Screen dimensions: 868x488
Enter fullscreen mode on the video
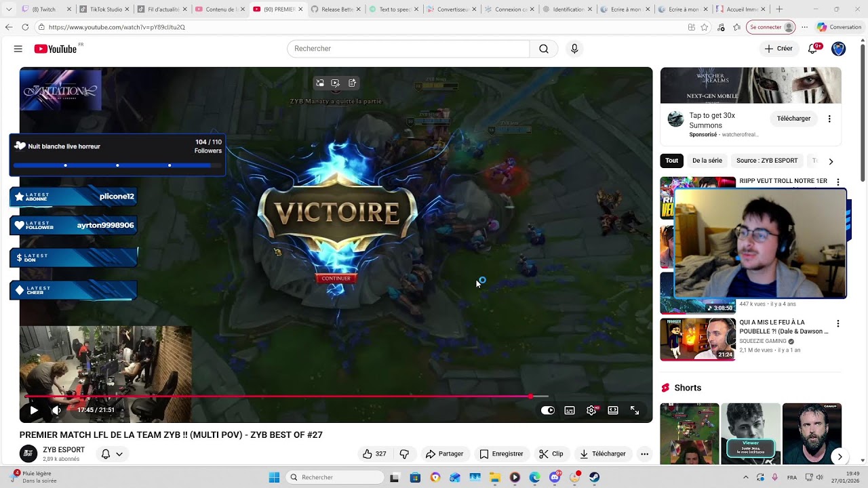pyautogui.click(x=635, y=410)
